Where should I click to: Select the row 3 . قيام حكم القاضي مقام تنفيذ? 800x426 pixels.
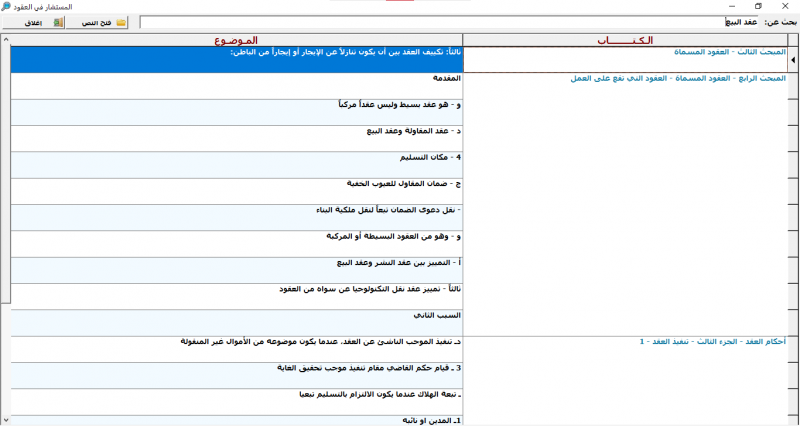237,375
